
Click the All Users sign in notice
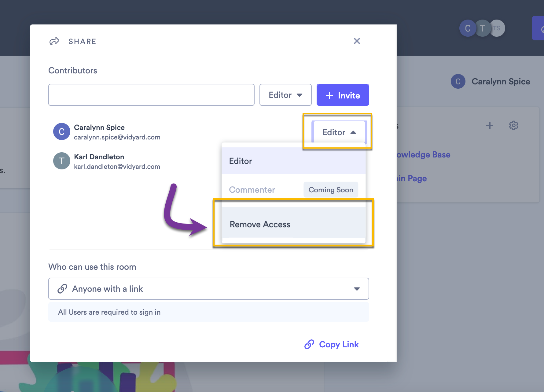[209, 312]
